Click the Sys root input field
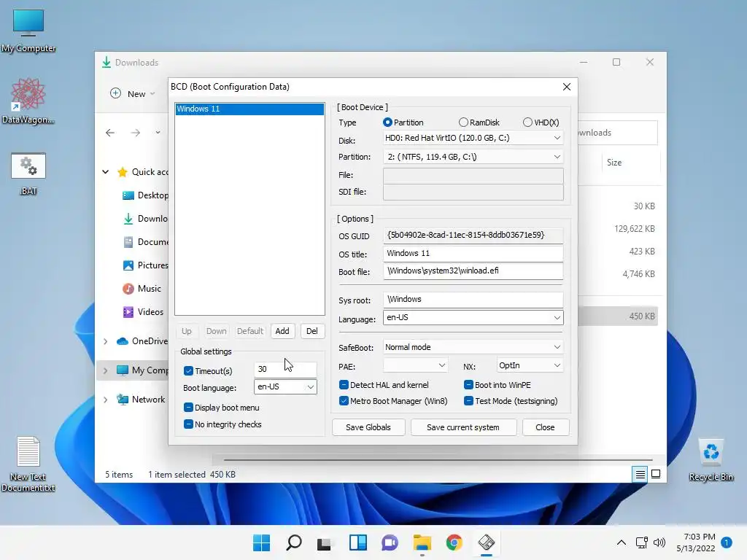Image resolution: width=747 pixels, height=560 pixels. [x=473, y=300]
